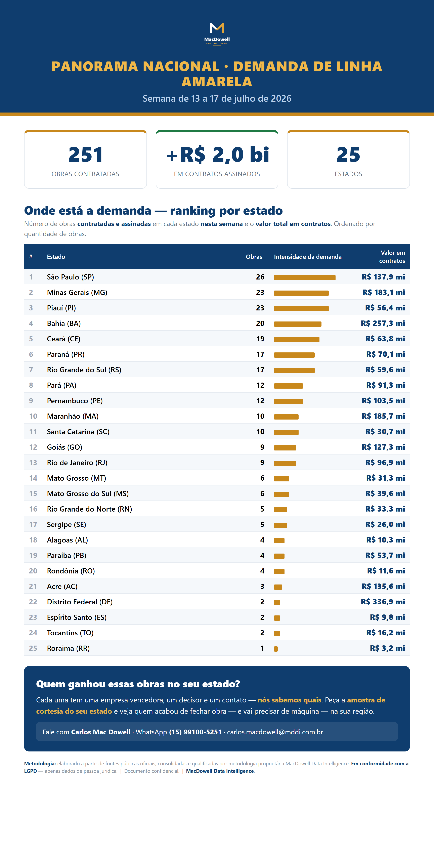Click the "Rio de Janeiro (RJ)" entry
The image size is (434, 868).
[x=77, y=463]
